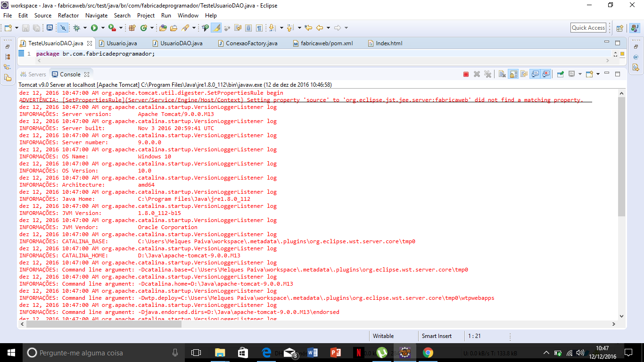
Task: Expand the Search dropdown arrow
Action: pyautogui.click(x=194, y=28)
